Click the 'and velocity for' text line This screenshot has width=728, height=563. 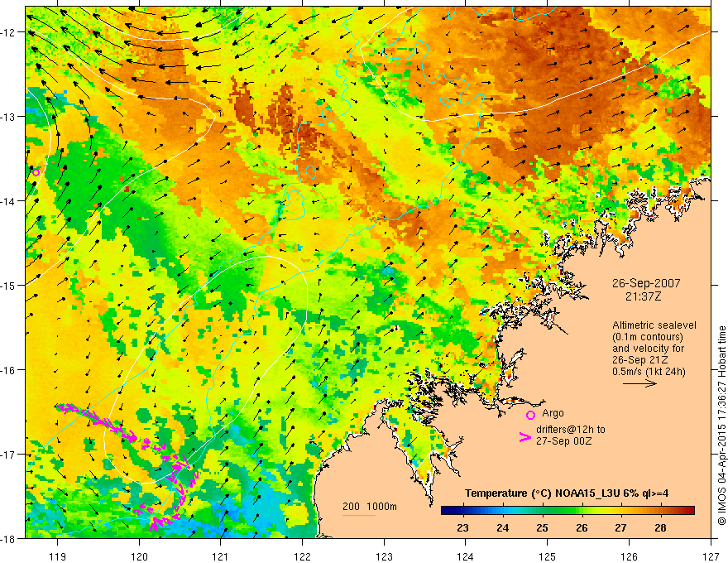(x=648, y=349)
